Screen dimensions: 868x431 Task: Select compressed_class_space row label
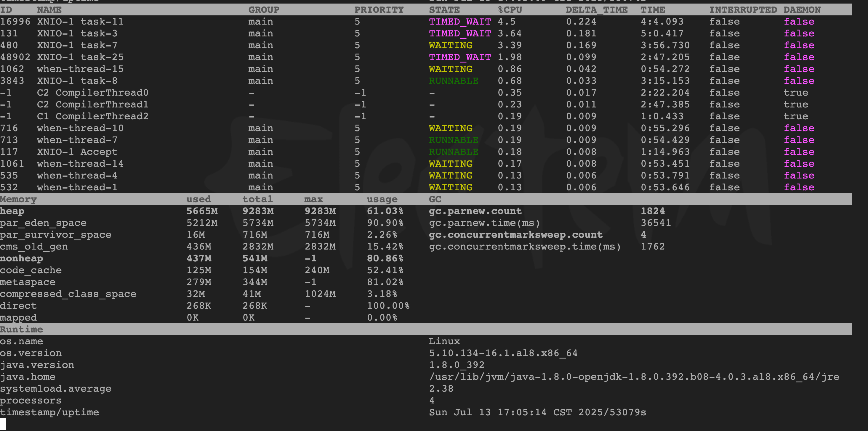tap(68, 294)
